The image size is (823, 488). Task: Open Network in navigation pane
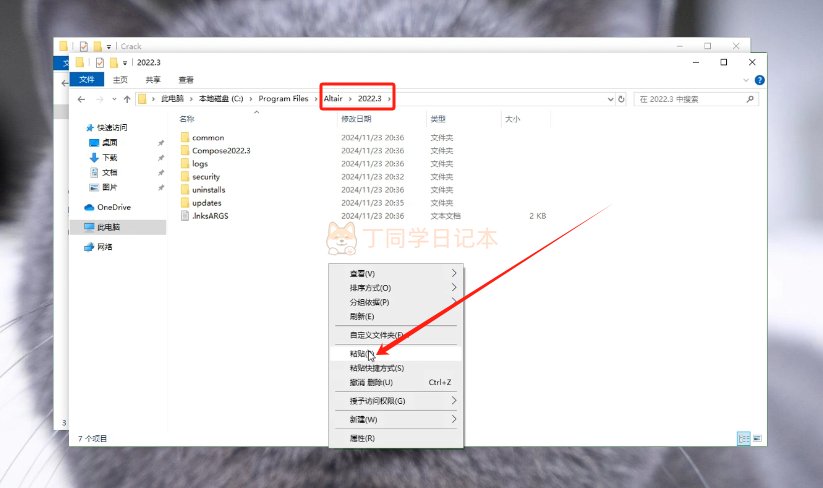tap(98, 247)
